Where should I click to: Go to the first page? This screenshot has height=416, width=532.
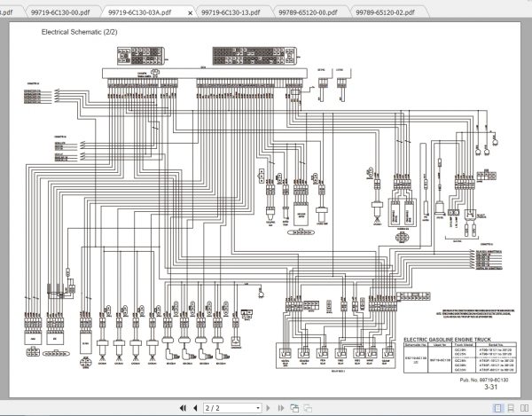[183, 408]
